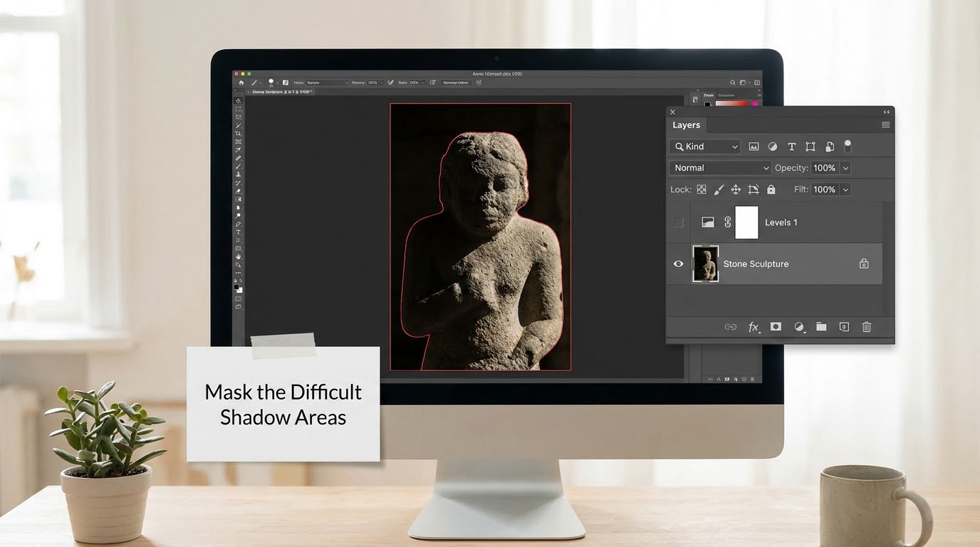The image size is (980, 547).
Task: Toggle lock image pixels brush icon
Action: click(x=719, y=189)
